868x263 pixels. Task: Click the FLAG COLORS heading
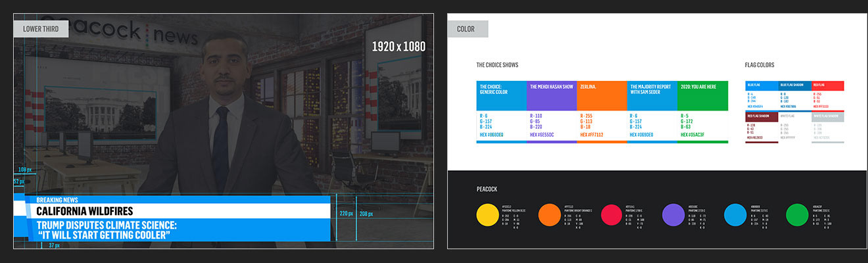pyautogui.click(x=759, y=66)
